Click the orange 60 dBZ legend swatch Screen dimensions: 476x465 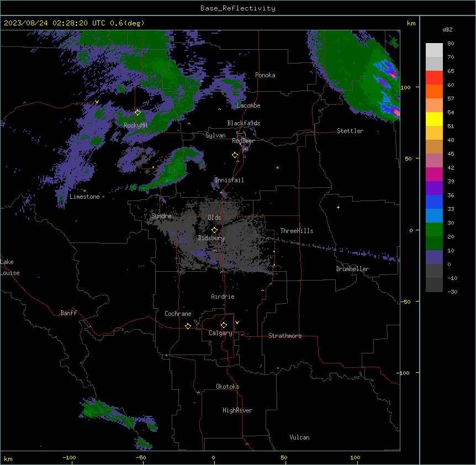point(434,91)
